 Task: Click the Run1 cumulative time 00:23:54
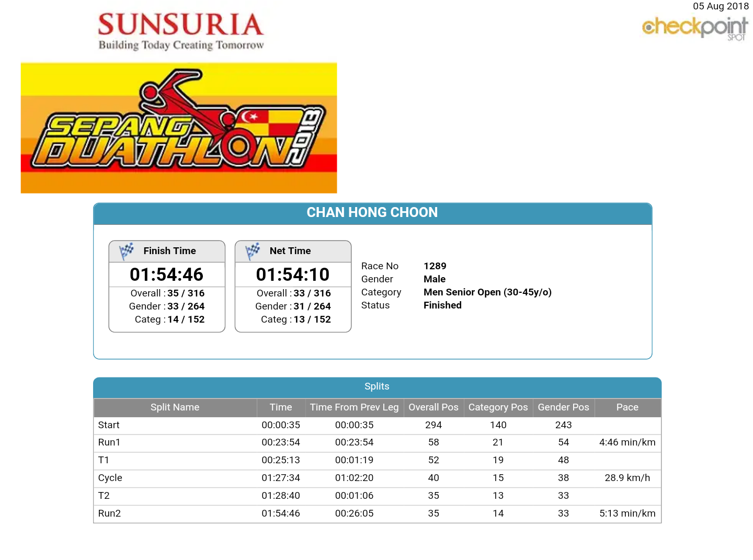pos(281,442)
